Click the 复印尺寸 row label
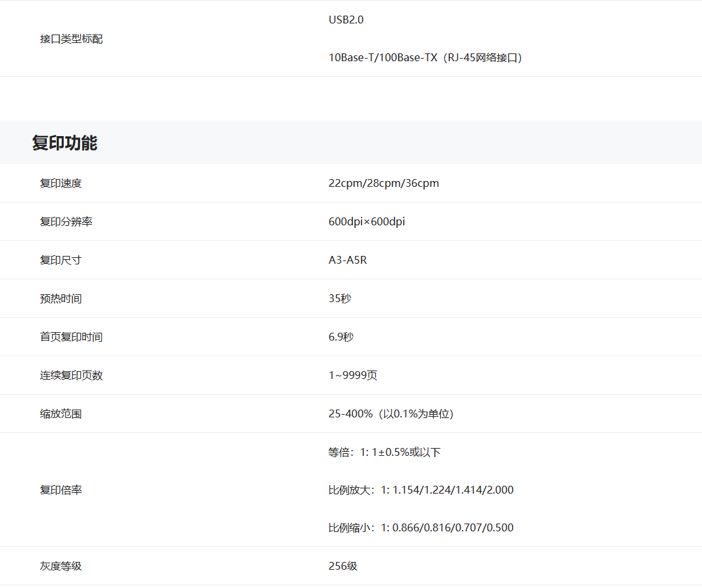The height and width of the screenshot is (588, 702). click(61, 260)
